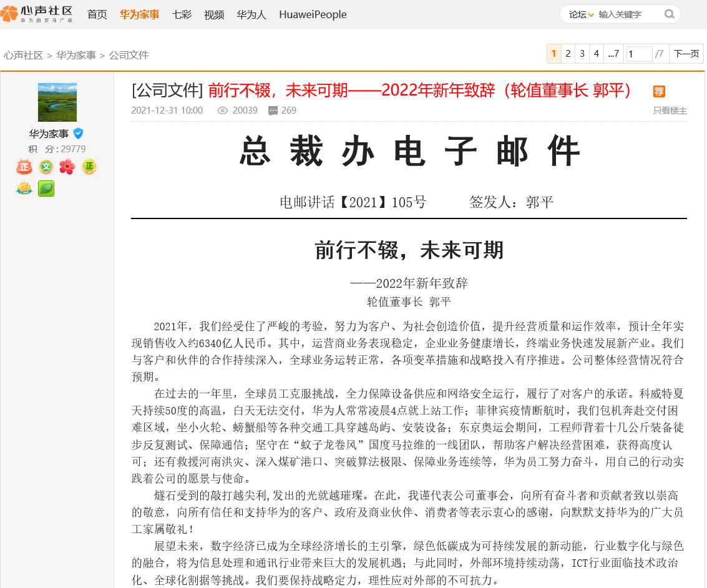Click the eye view-count icon
Image resolution: width=707 pixels, height=588 pixels.
click(x=222, y=110)
